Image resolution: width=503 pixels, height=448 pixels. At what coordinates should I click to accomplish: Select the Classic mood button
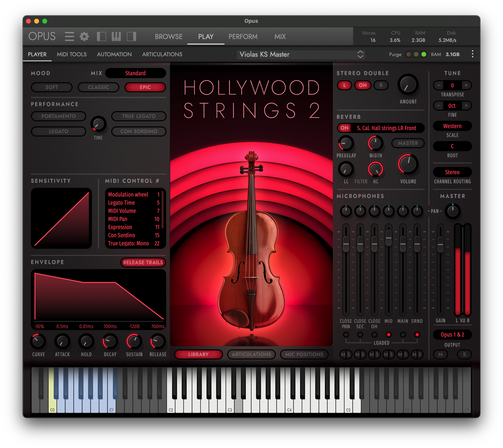[x=98, y=87]
